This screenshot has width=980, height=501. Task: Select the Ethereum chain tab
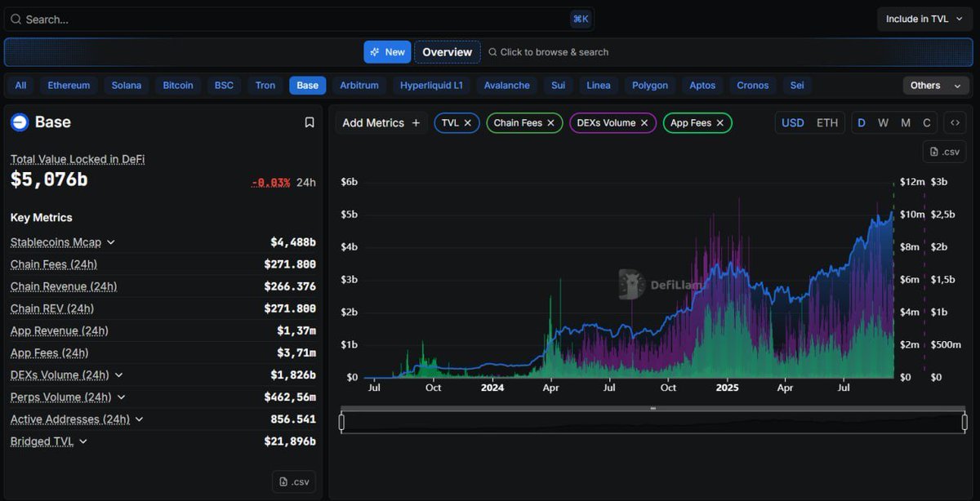tap(69, 85)
